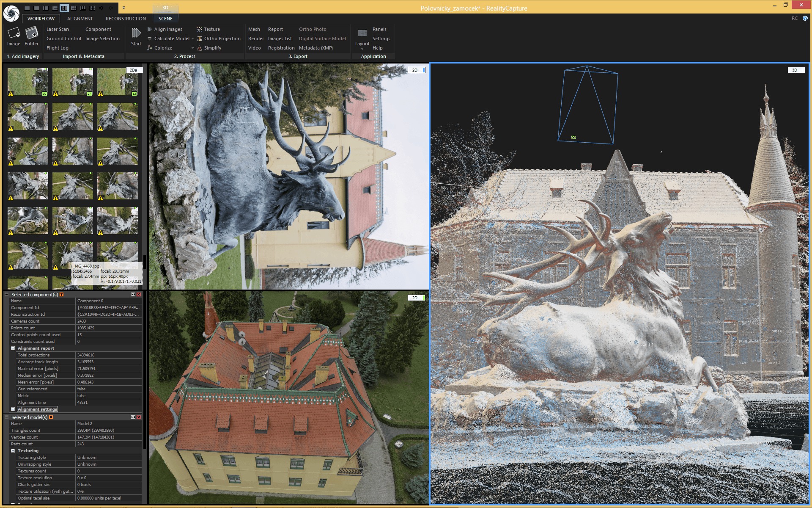The height and width of the screenshot is (508, 812).
Task: Select the single-pane layout icon
Action: coord(27,8)
